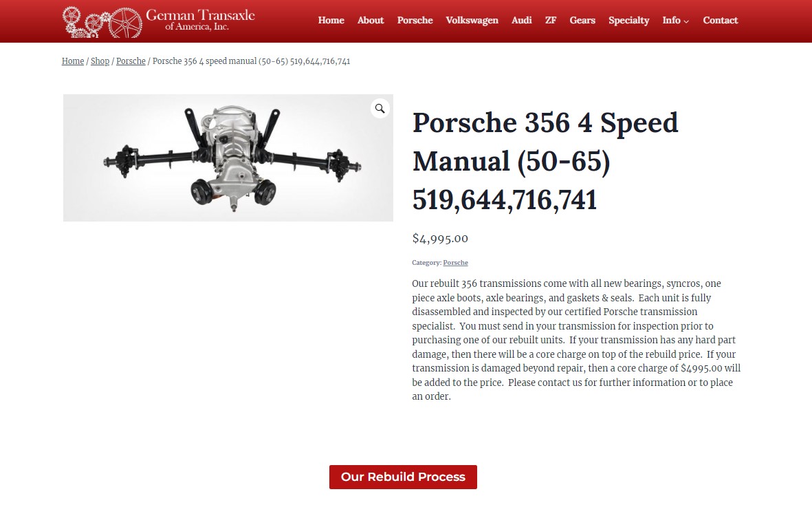This screenshot has width=812, height=527.
Task: Select Porsche in the top navigation
Action: point(415,20)
